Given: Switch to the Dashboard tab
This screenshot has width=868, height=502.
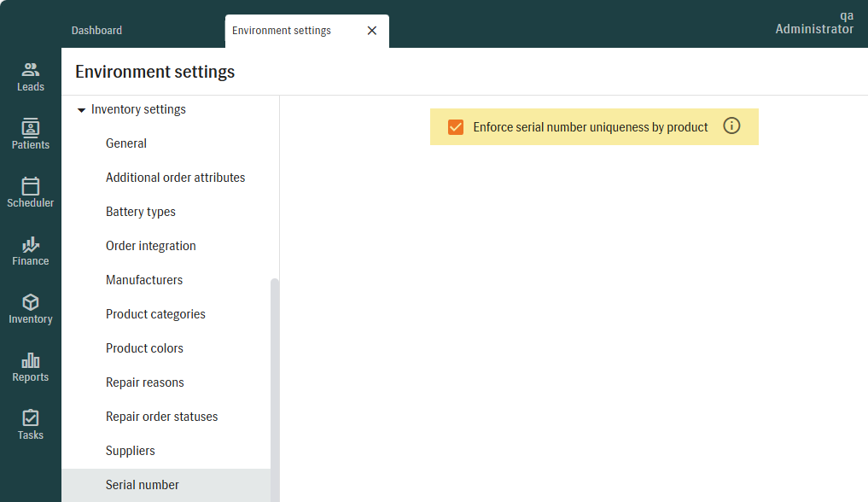Looking at the screenshot, I should pos(96,31).
